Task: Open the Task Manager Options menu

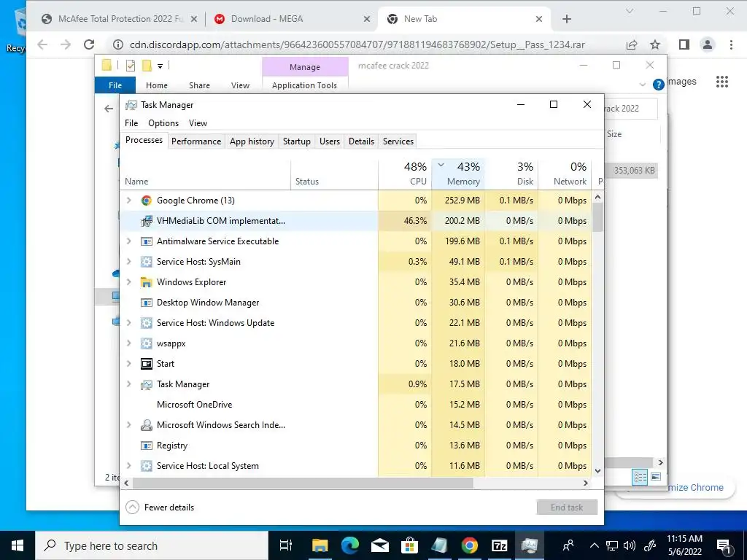Action: (163, 123)
